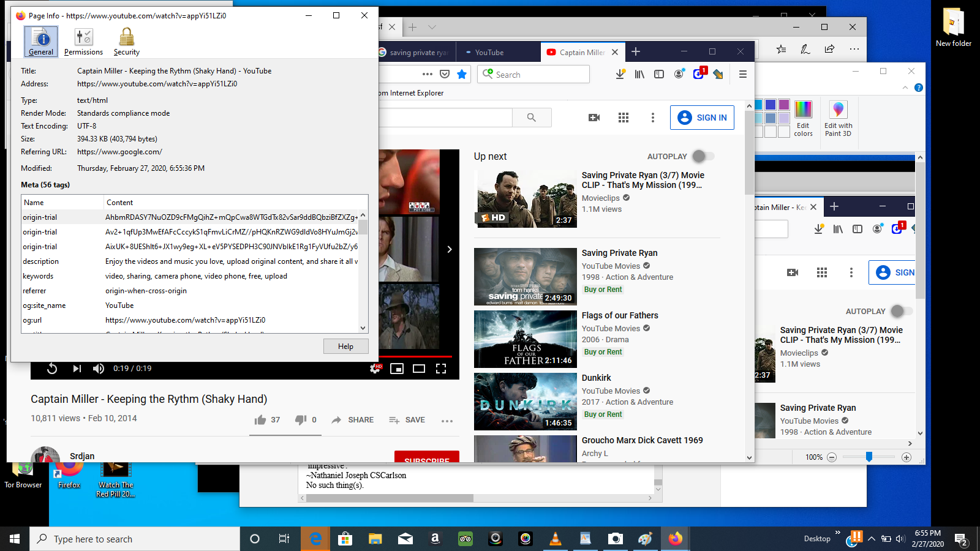Open Firefox page actions menu
980x551 pixels.
pos(428,74)
